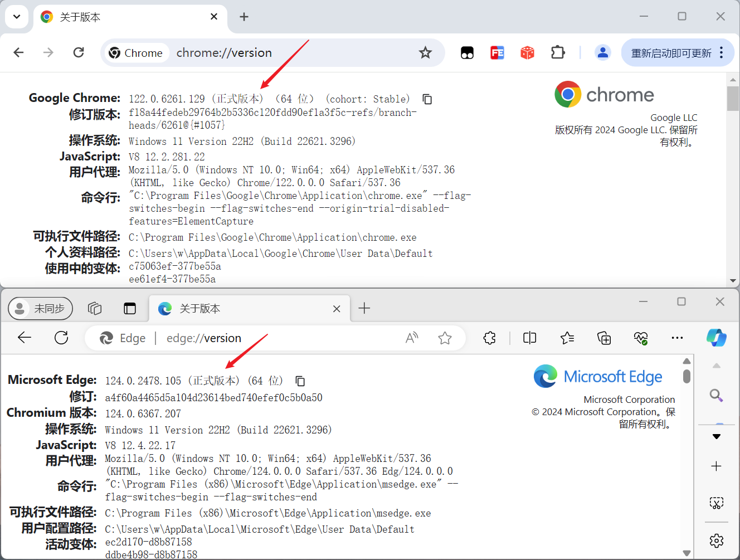Click the Chrome site info chip
The image size is (740, 560).
(136, 53)
